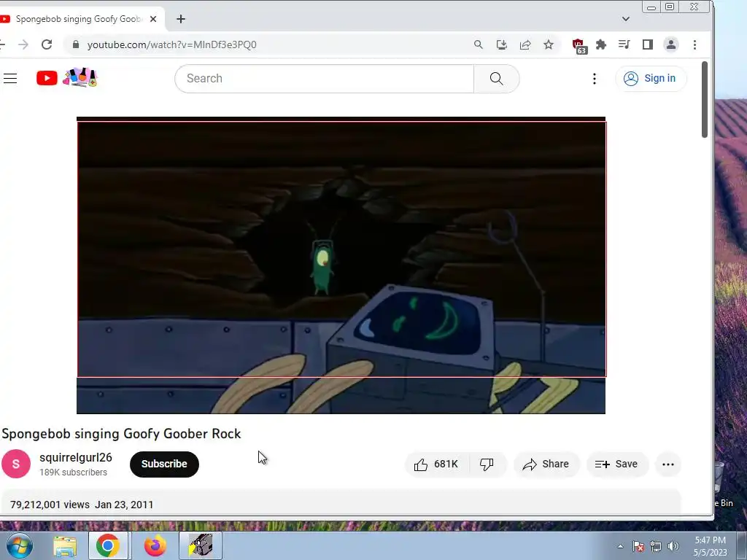Subscribe to squirrelgurl26
747x560 pixels.
pos(164,464)
